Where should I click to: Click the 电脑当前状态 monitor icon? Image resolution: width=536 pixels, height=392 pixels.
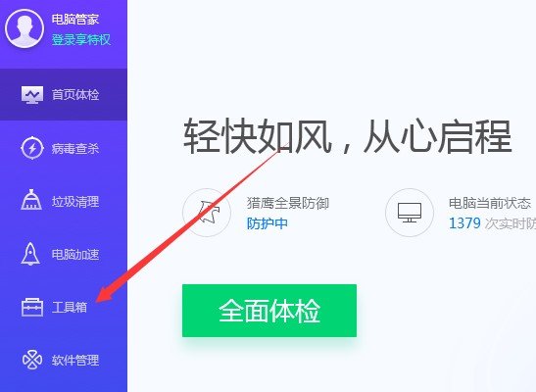tap(410, 213)
